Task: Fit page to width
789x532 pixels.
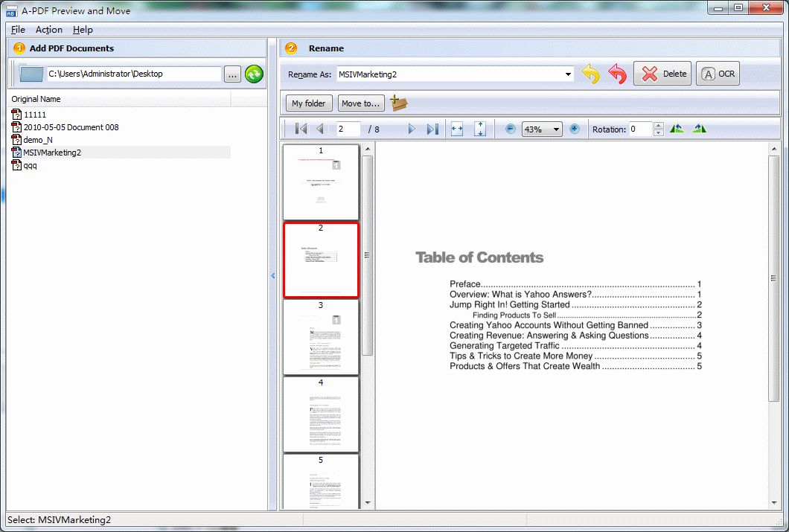Action: pyautogui.click(x=457, y=129)
